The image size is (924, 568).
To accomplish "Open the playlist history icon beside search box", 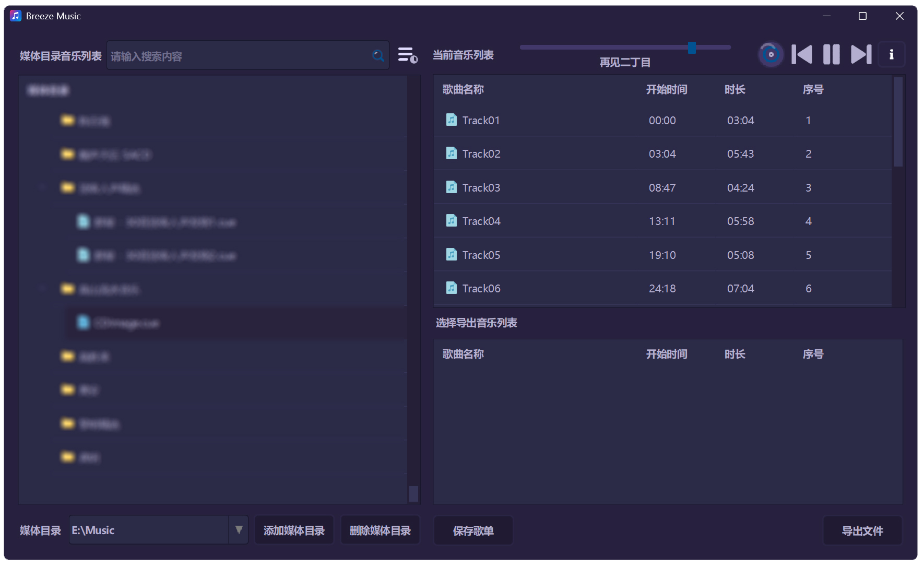I will [x=407, y=55].
